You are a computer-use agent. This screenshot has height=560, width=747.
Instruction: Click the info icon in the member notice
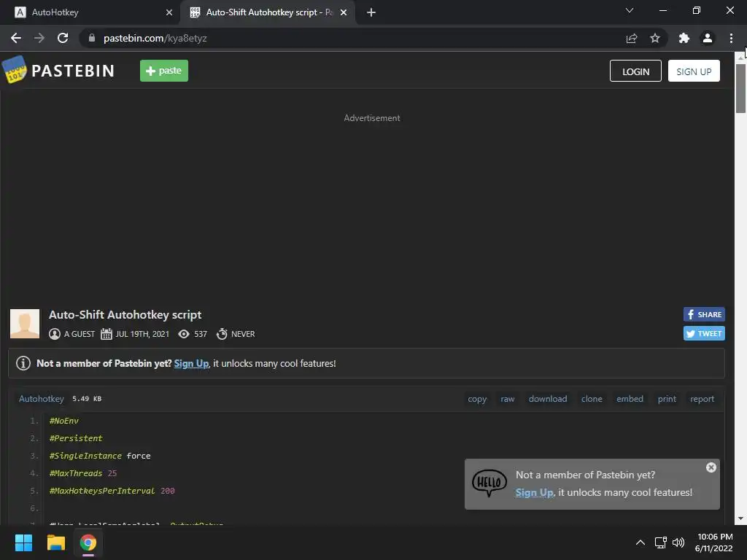tap(23, 363)
